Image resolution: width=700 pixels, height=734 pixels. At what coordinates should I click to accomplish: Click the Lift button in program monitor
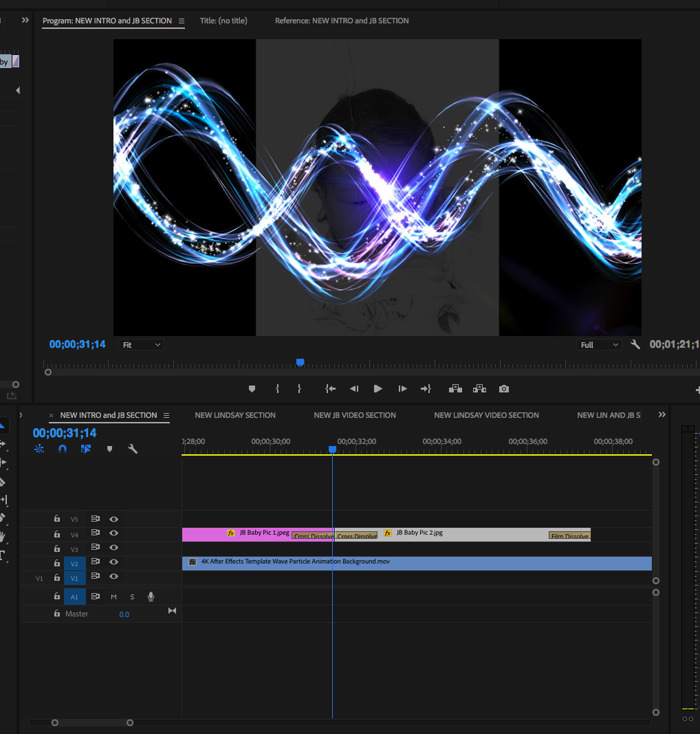pyautogui.click(x=455, y=389)
